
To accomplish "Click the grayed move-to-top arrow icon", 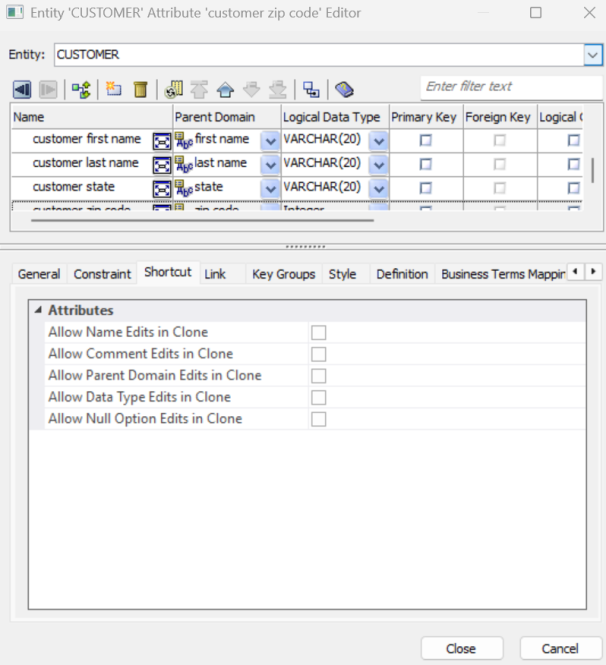I will 199,89.
